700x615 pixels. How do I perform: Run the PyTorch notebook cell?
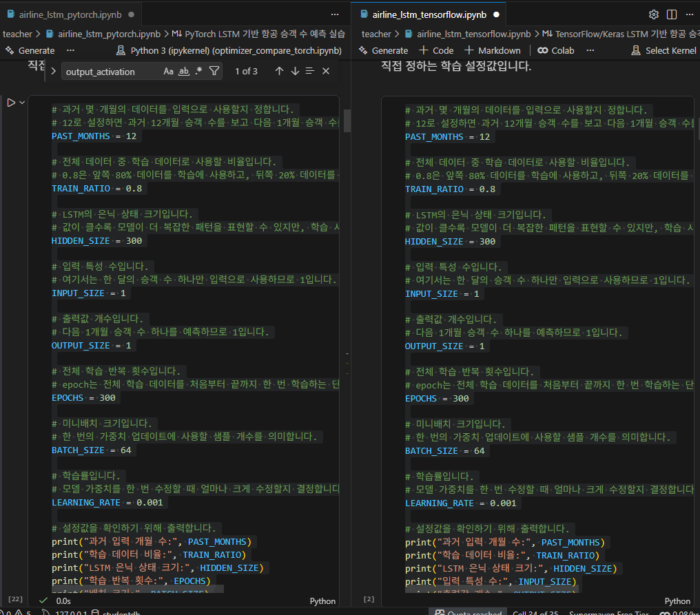pyautogui.click(x=11, y=103)
